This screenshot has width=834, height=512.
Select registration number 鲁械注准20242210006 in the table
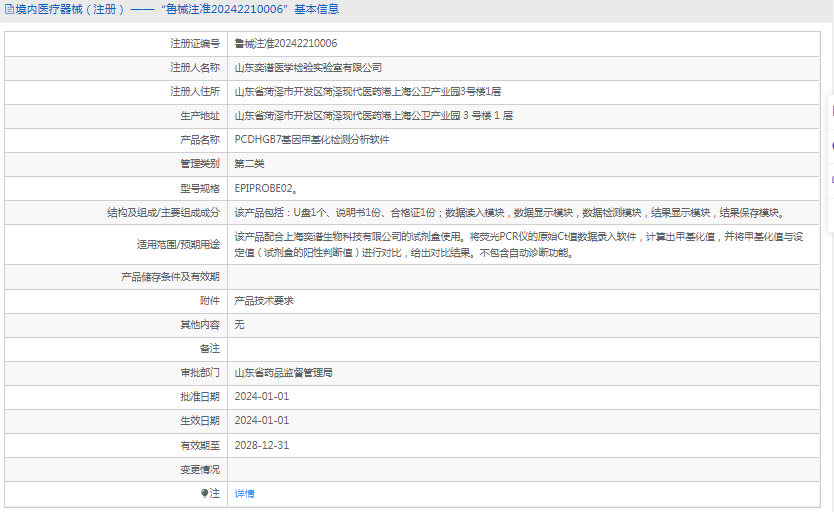(x=286, y=44)
